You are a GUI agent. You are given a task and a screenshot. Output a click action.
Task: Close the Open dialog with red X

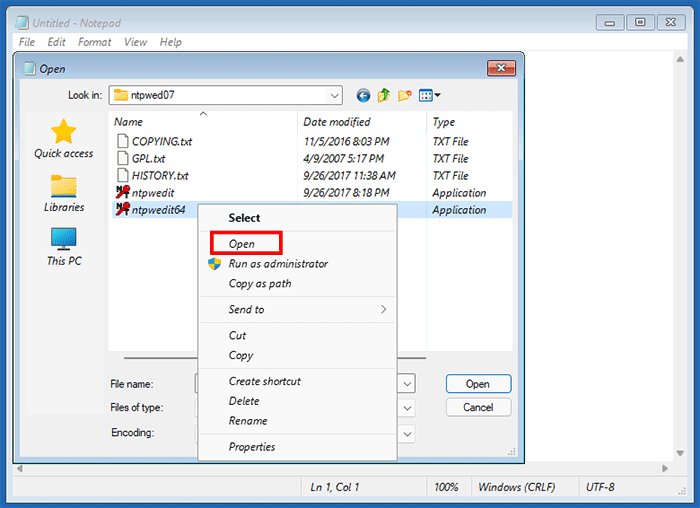[501, 68]
